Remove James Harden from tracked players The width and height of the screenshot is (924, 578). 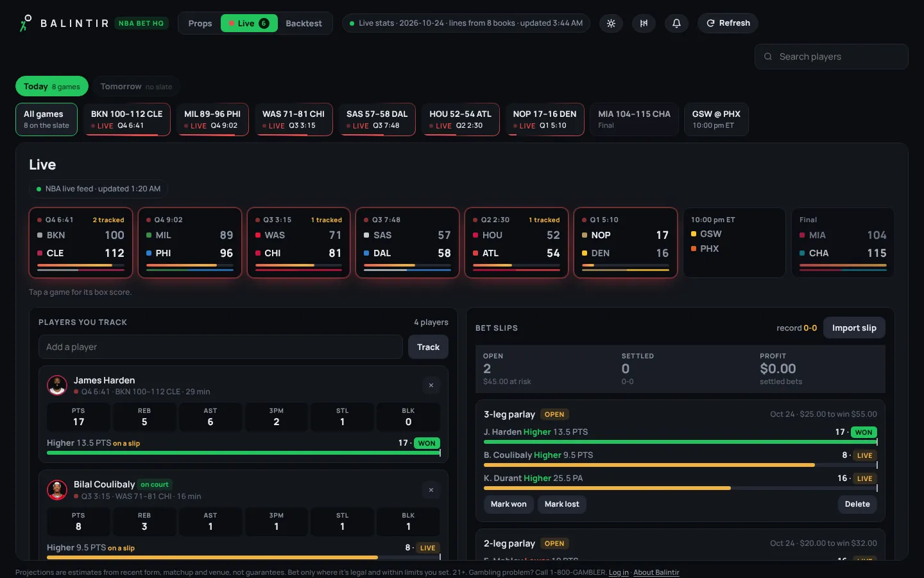coord(431,385)
